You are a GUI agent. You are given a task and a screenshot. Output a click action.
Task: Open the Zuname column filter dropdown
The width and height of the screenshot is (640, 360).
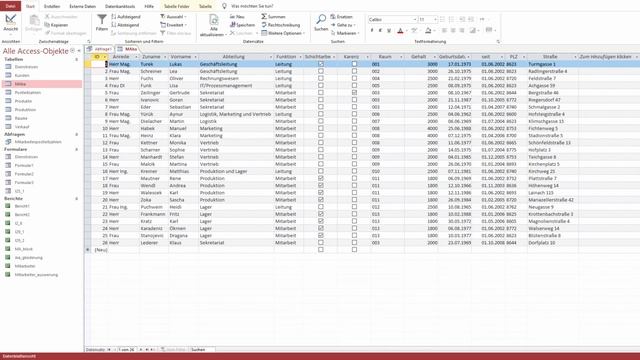click(165, 57)
